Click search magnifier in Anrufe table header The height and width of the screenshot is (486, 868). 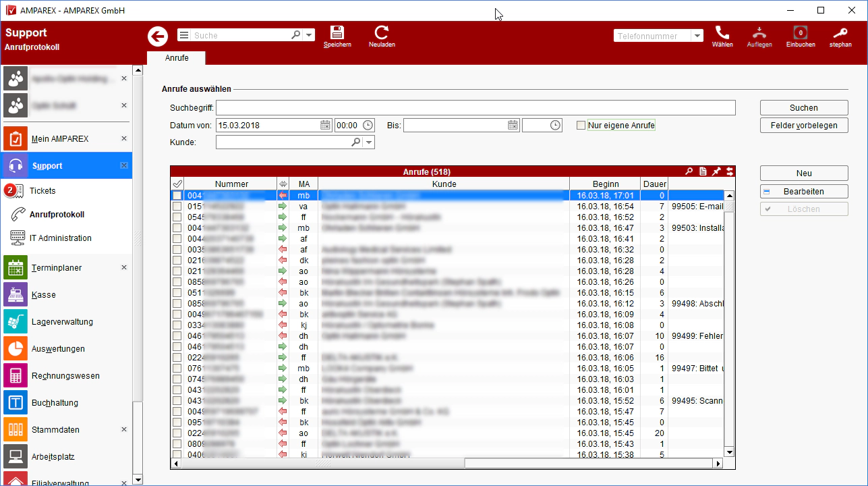point(689,171)
